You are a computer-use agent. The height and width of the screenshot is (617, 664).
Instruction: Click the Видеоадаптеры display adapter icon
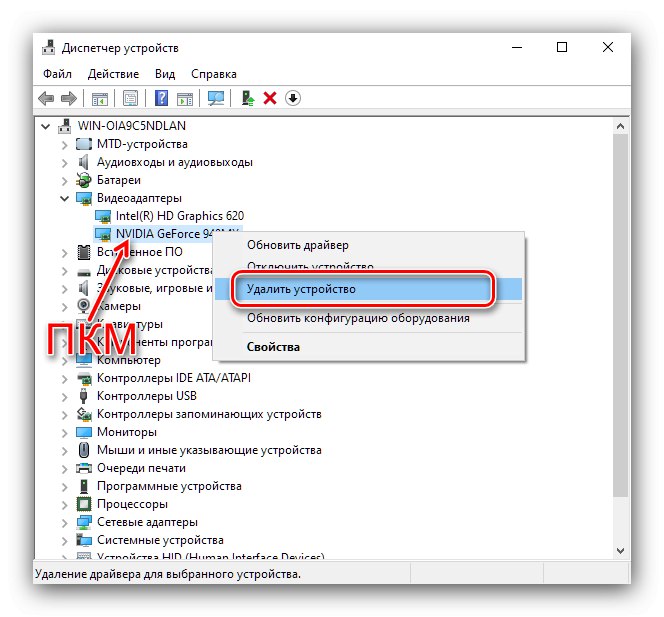click(x=84, y=198)
